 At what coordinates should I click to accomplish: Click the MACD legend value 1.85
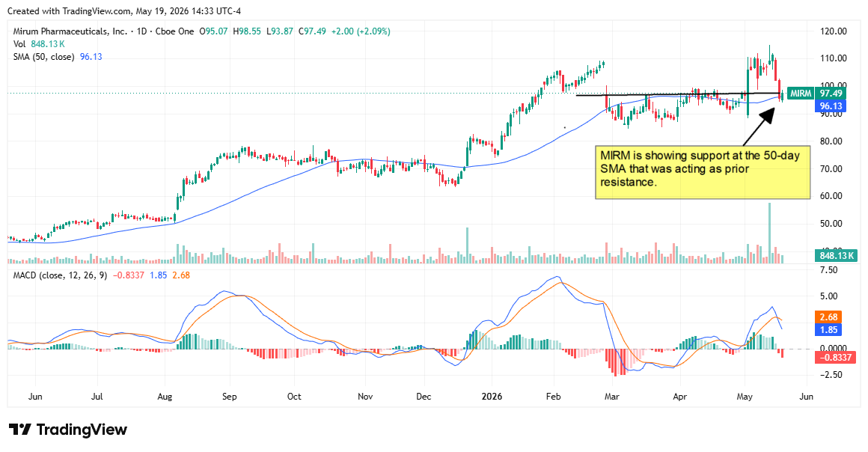(x=159, y=275)
